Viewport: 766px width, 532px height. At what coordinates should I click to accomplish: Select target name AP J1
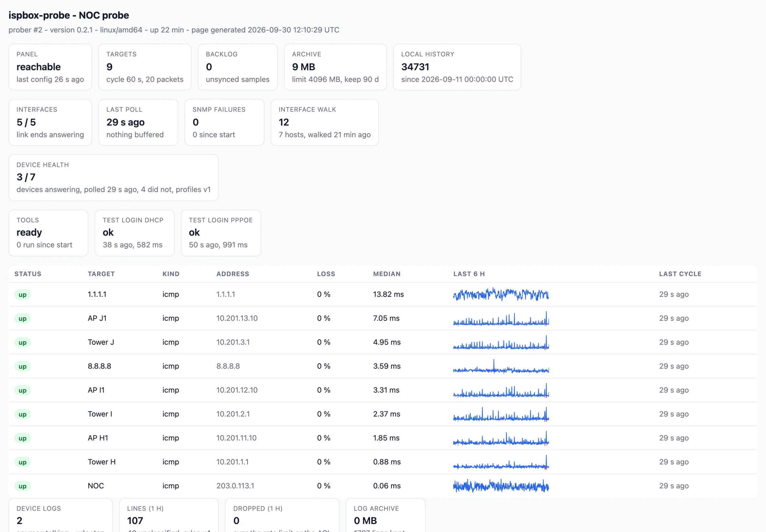click(x=97, y=318)
